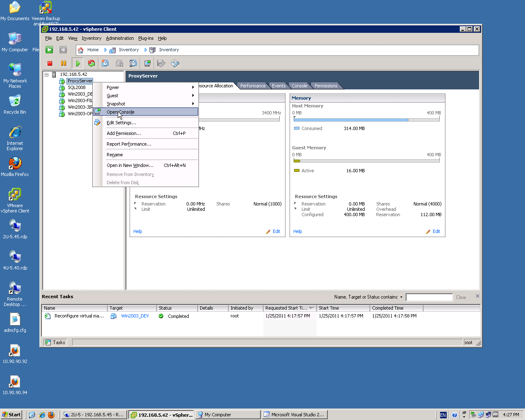Switch to the Permissions tab
525x420 pixels.
(326, 86)
